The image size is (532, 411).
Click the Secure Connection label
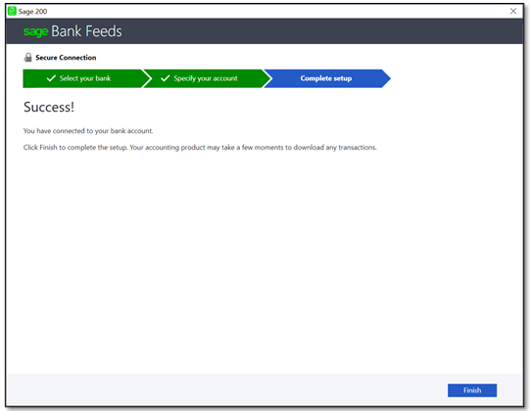[x=66, y=58]
